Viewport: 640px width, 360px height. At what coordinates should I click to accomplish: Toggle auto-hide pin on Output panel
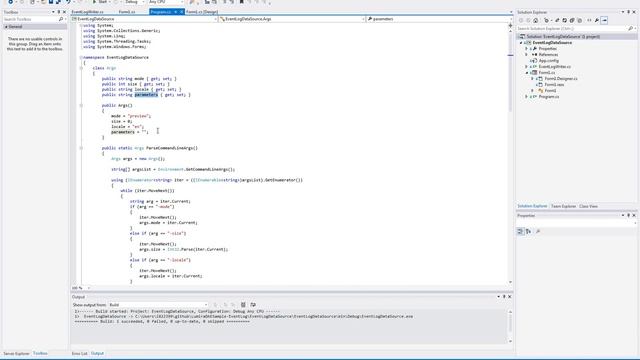(x=504, y=297)
